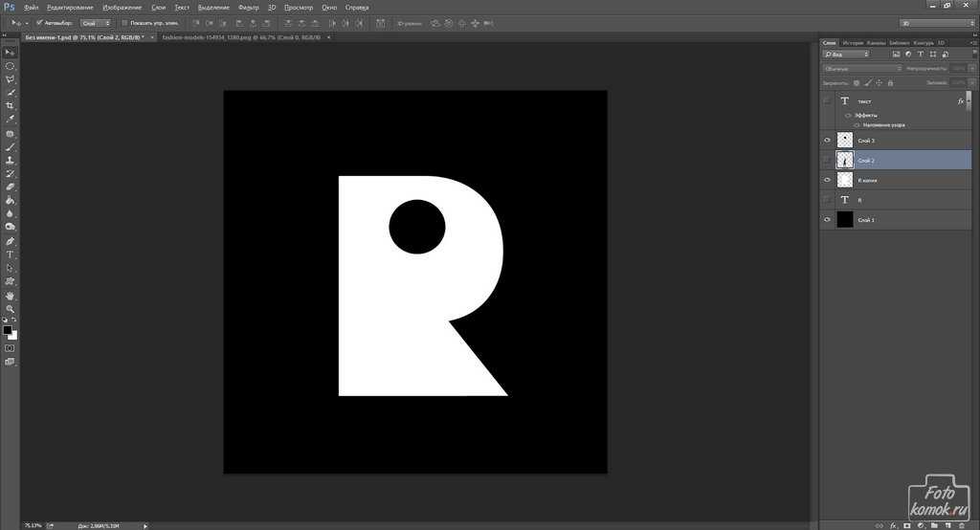Select the Brush tool
This screenshot has width=980, height=530.
(x=10, y=147)
